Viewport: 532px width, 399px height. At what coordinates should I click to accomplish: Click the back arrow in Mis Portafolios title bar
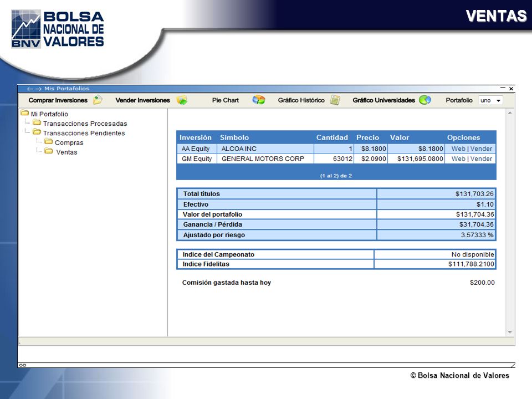click(30, 89)
